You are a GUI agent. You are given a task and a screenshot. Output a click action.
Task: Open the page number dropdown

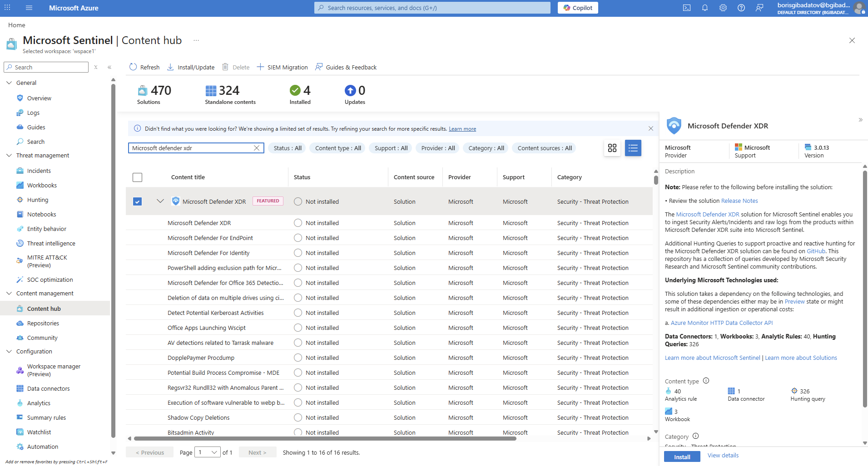pos(208,452)
